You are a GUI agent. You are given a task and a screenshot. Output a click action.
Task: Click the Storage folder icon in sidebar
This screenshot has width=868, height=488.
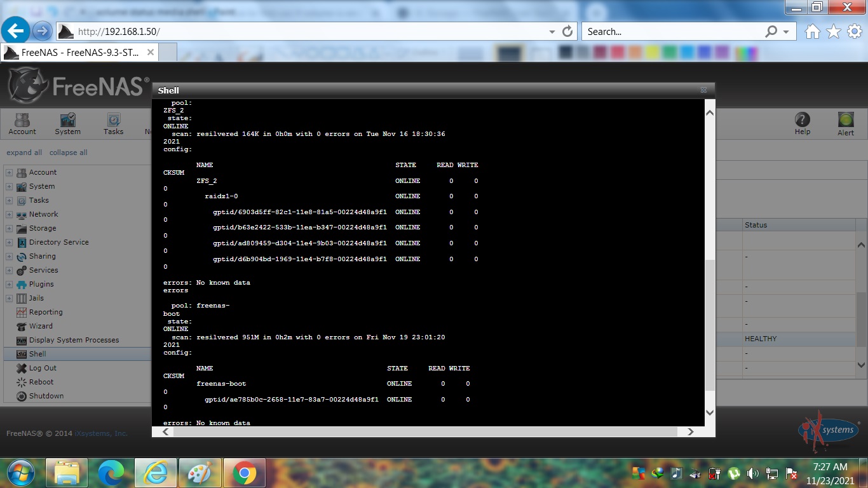coord(22,228)
